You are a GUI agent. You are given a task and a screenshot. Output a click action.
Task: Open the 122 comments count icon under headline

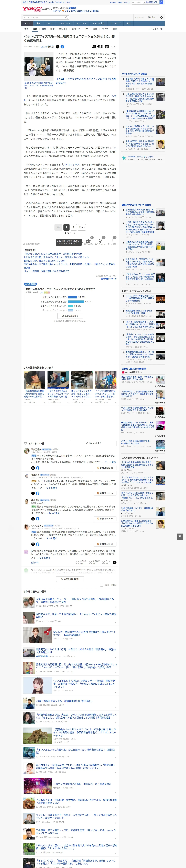click(x=44, y=47)
